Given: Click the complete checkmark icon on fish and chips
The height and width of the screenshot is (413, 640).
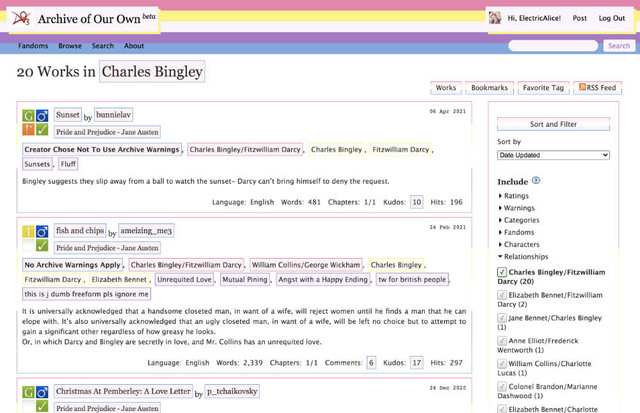Looking at the screenshot, I should tap(42, 245).
